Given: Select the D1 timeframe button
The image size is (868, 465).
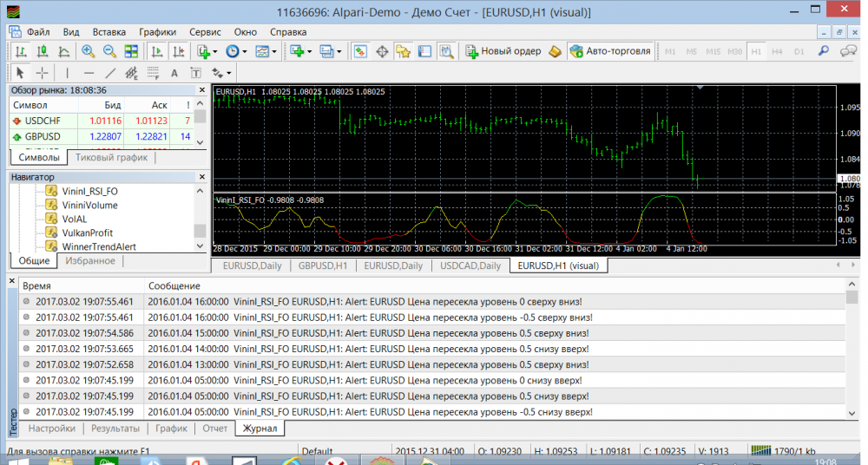Looking at the screenshot, I should 799,51.
